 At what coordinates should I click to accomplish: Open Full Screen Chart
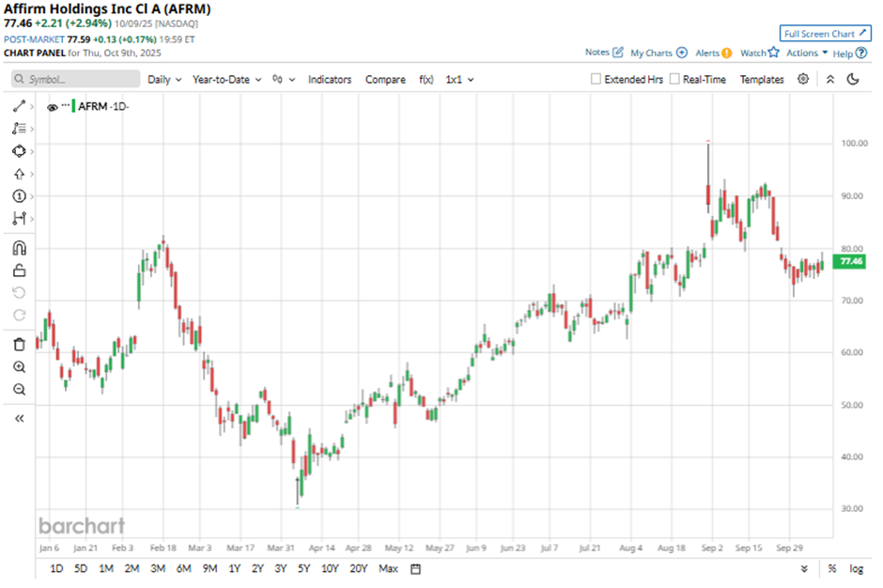825,33
